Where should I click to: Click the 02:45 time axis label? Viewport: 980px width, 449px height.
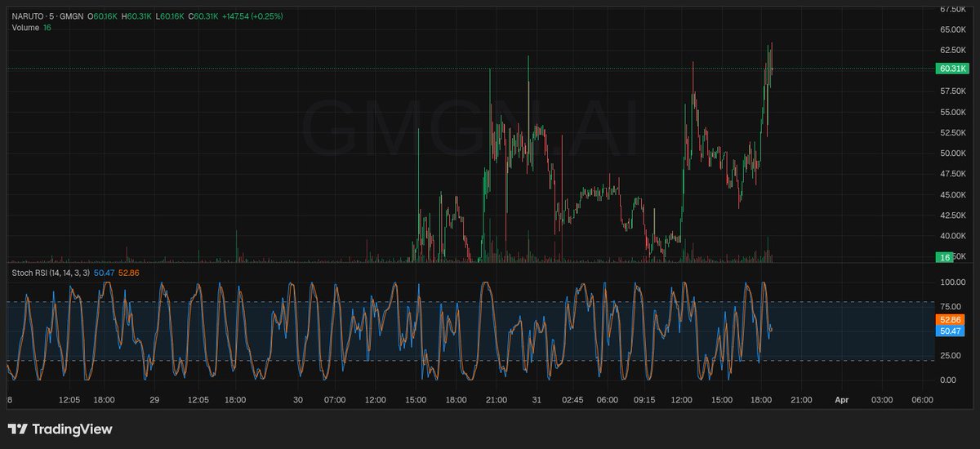(x=572, y=400)
